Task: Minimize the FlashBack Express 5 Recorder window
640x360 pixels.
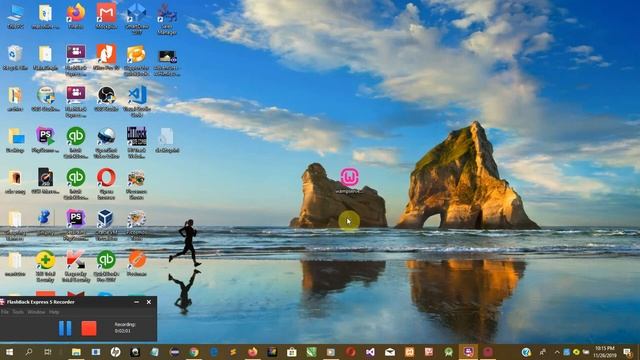Action: [136, 302]
